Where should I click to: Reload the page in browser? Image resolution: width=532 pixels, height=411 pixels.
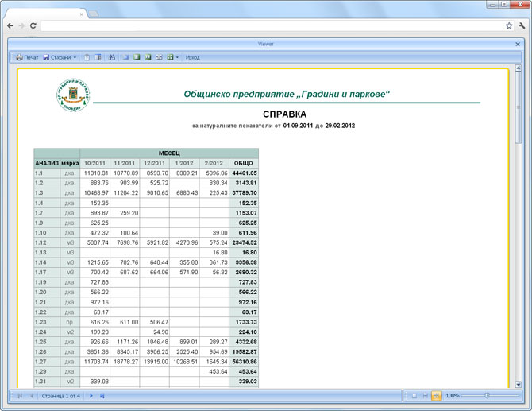click(x=33, y=25)
